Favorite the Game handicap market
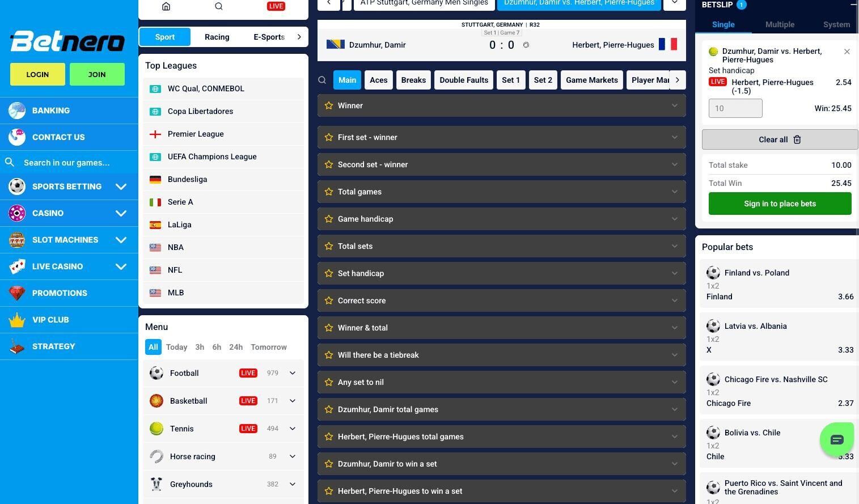Screen dimensions: 859x504 point(328,219)
